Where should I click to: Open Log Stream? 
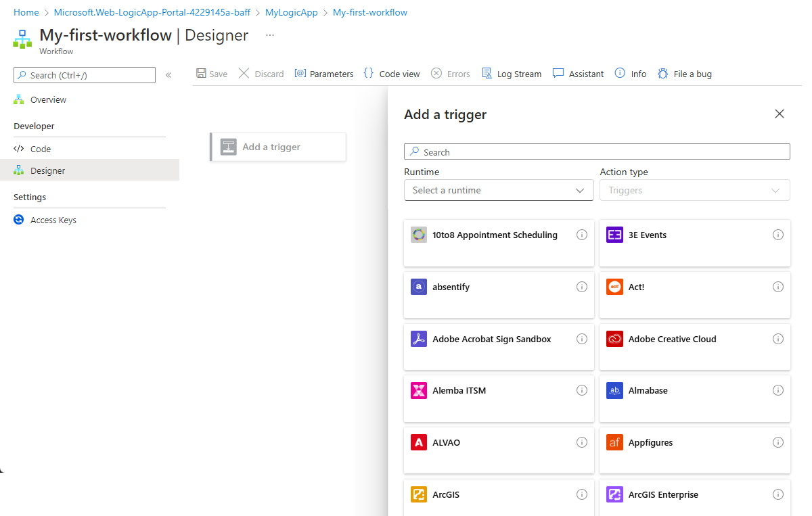click(x=512, y=74)
